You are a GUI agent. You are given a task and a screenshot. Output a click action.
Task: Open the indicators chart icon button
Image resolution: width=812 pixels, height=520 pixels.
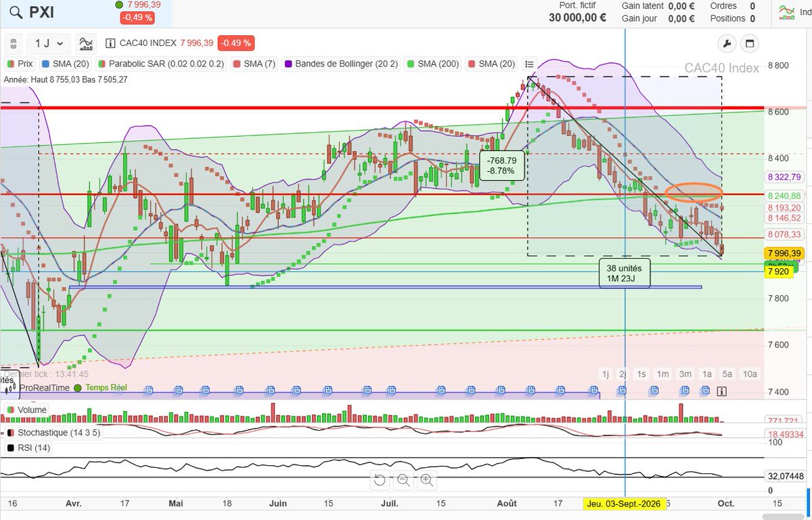tap(86, 44)
